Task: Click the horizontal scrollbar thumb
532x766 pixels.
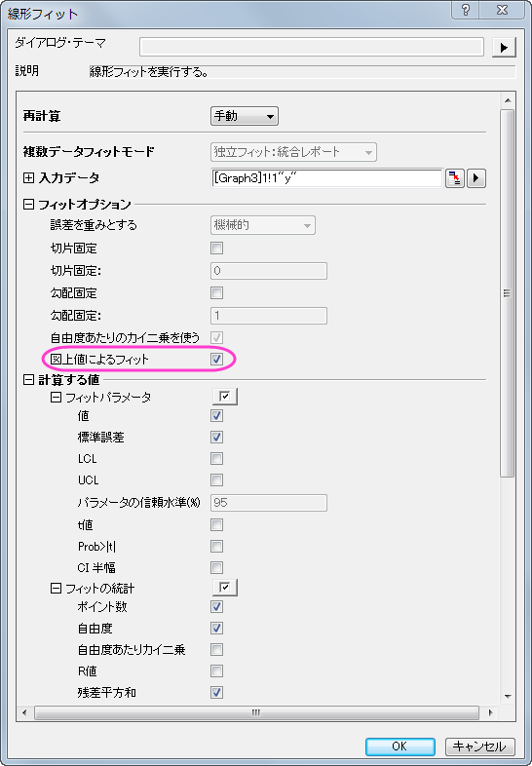Action: 256,712
